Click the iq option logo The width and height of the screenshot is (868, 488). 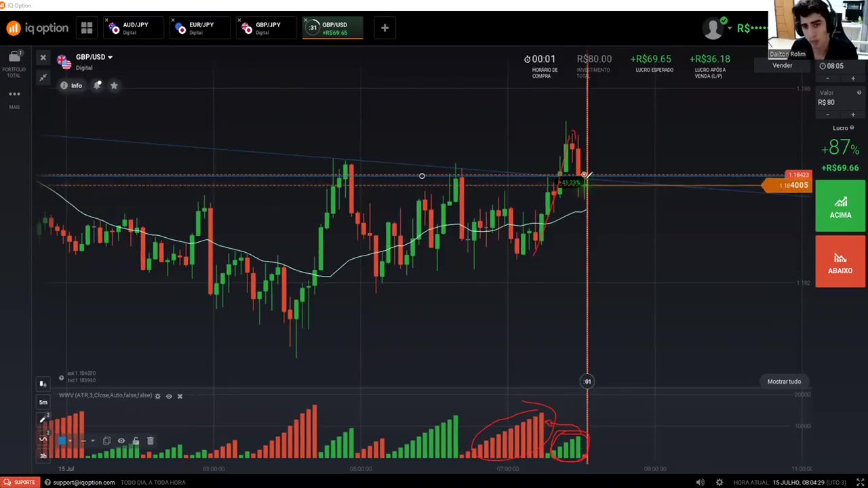tap(37, 28)
